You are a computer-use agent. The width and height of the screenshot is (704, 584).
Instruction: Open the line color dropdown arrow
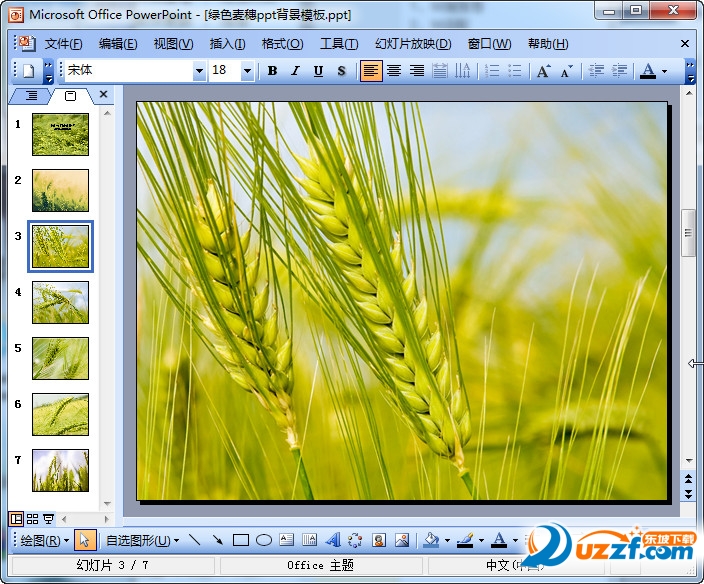481,540
